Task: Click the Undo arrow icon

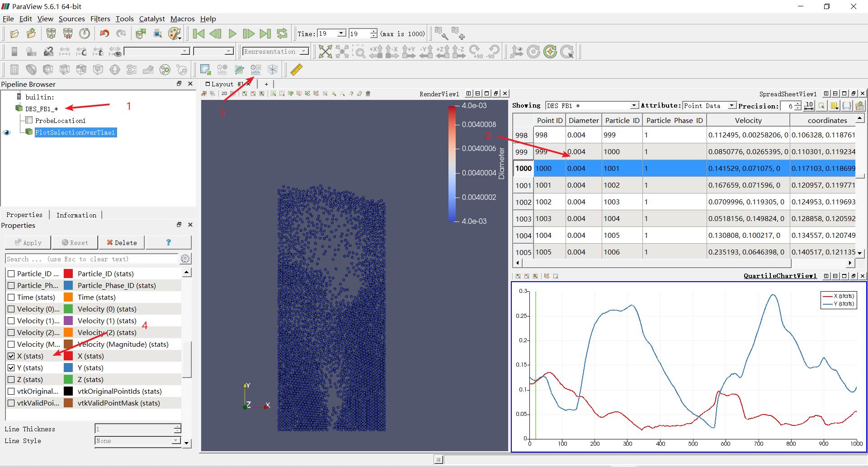Action: pos(104,33)
